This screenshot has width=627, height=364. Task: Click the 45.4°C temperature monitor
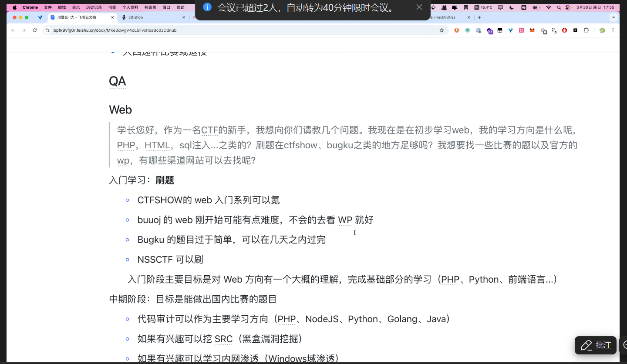(483, 7)
